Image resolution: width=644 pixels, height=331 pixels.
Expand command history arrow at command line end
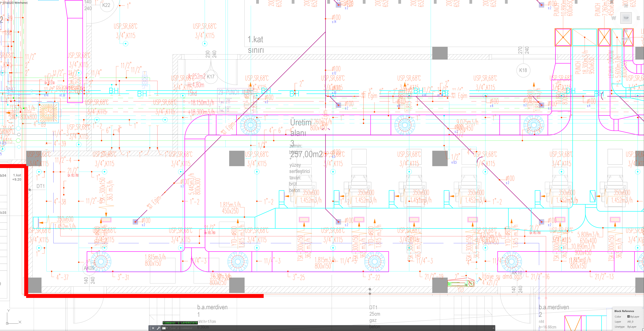493,328
